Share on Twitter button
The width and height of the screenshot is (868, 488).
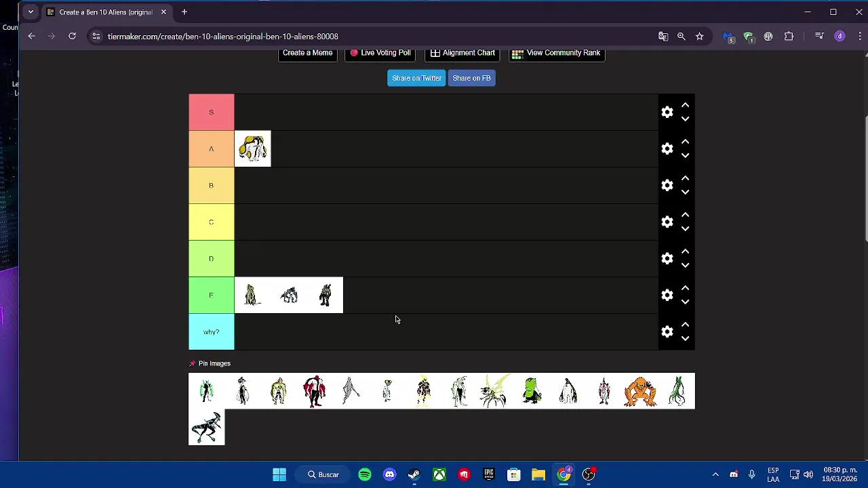coord(416,78)
